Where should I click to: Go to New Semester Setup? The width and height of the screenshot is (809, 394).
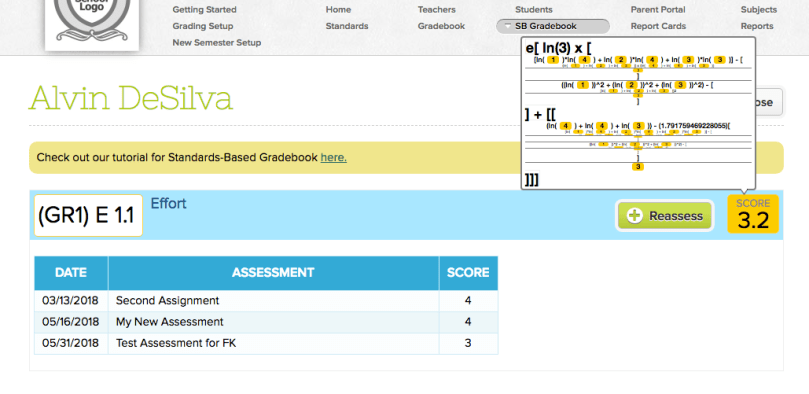point(217,43)
